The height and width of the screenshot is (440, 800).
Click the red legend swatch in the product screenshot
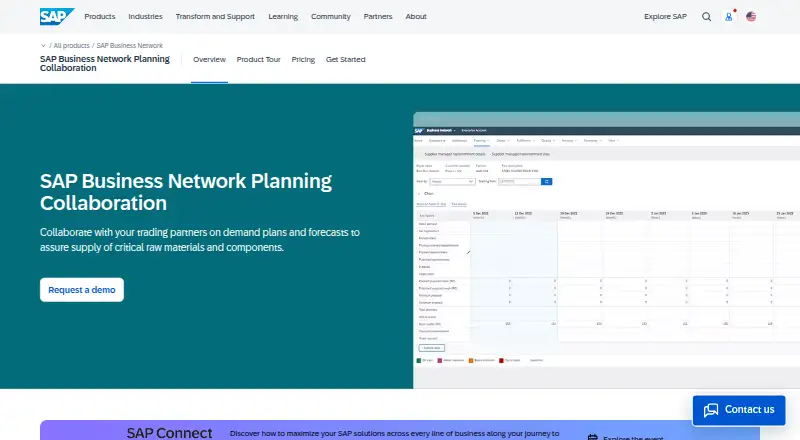[502, 360]
